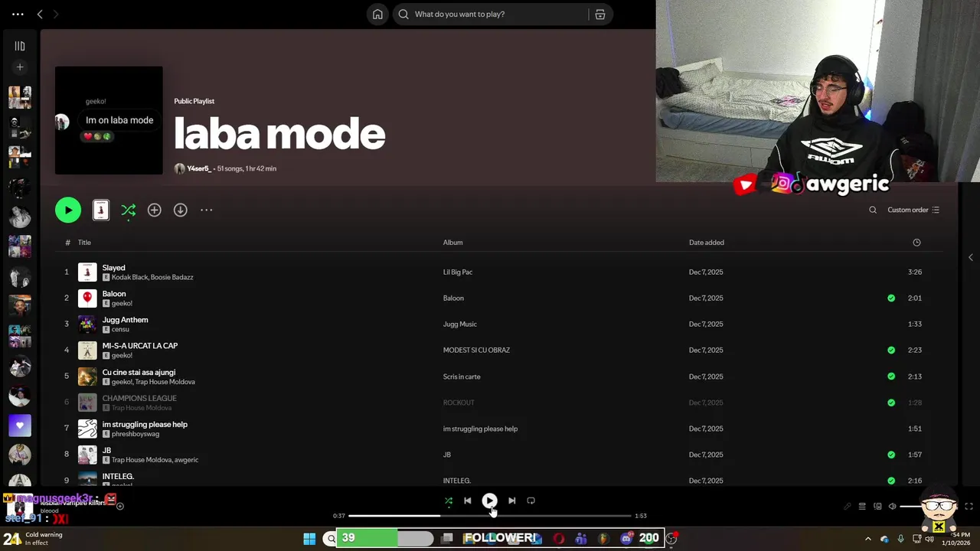980x551 pixels.
Task: Select the greyed-out song CHAMPIONS LEAGUE
Action: 139,399
